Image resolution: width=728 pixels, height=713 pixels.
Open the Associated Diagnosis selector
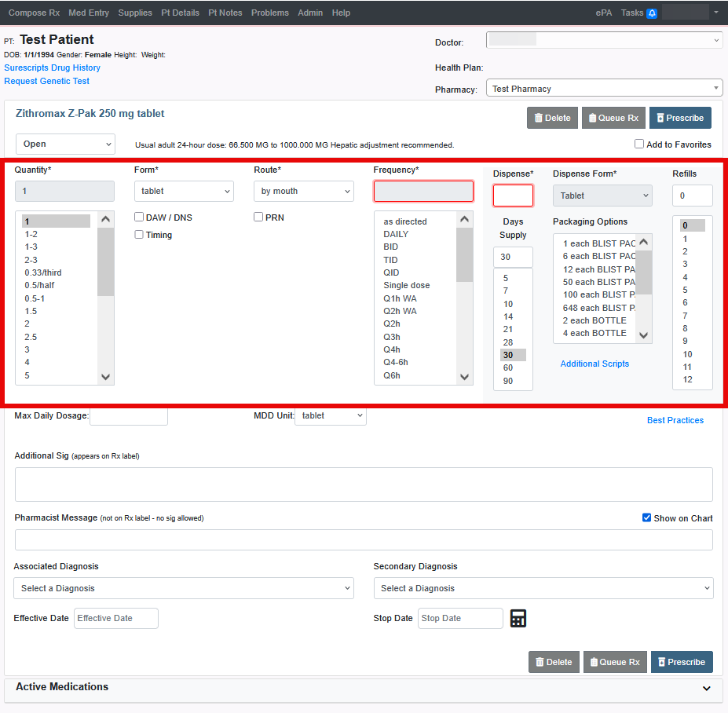[183, 588]
